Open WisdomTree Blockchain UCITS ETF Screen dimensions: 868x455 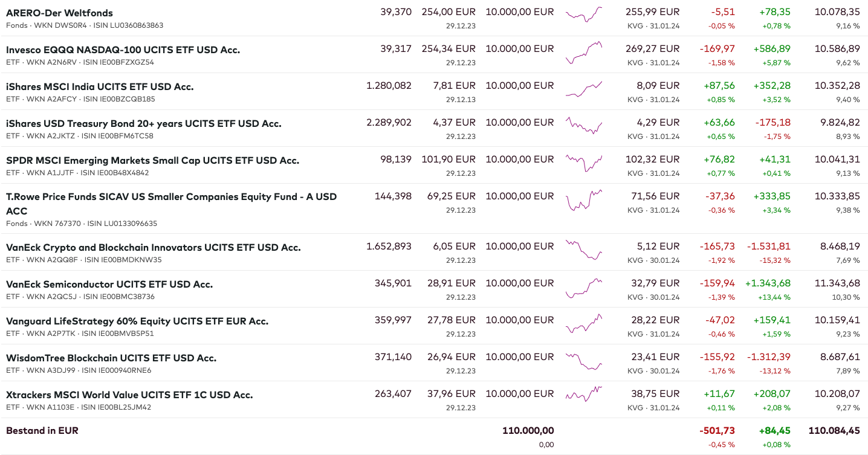point(111,358)
